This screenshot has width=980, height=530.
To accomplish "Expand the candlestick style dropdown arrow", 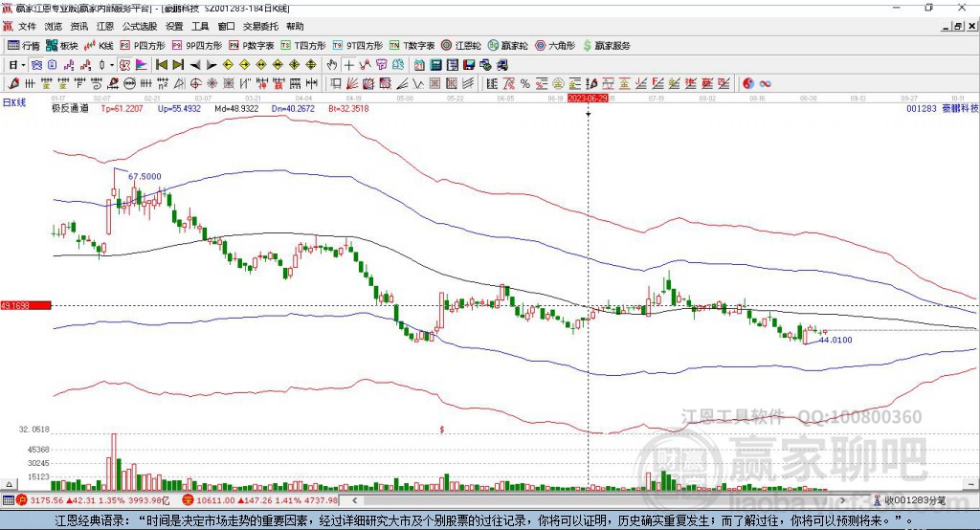I will [x=112, y=65].
